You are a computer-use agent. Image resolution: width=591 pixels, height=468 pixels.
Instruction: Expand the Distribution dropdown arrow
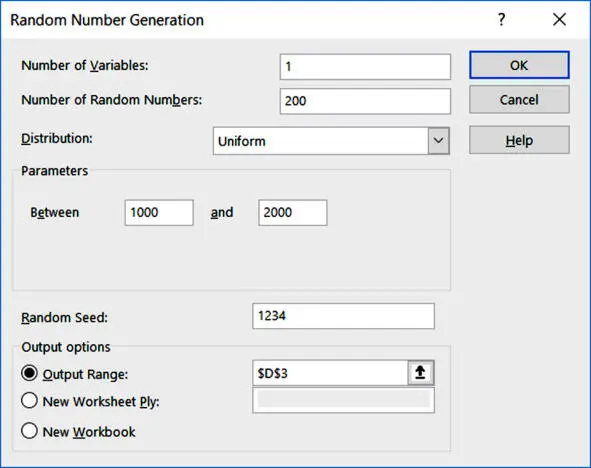click(438, 141)
